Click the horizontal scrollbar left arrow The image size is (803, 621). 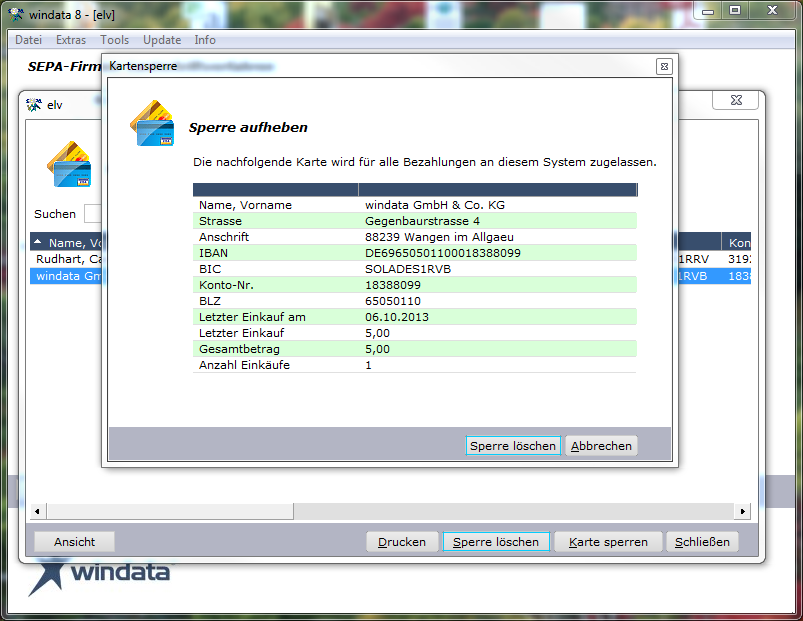point(37,511)
